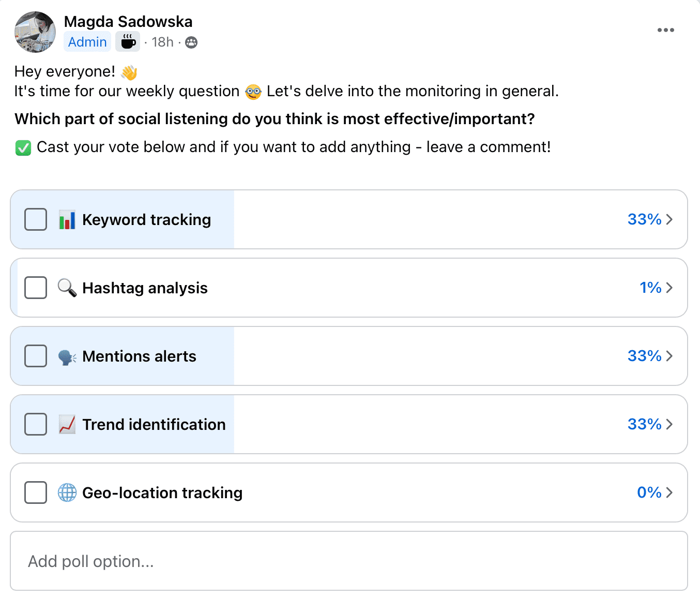Click the coffee cup badge icon
Viewport: 700px width, 597px height.
(128, 42)
